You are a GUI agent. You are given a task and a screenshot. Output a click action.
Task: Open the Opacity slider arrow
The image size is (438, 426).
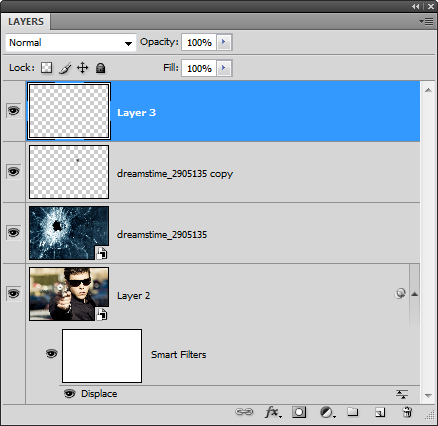(224, 42)
